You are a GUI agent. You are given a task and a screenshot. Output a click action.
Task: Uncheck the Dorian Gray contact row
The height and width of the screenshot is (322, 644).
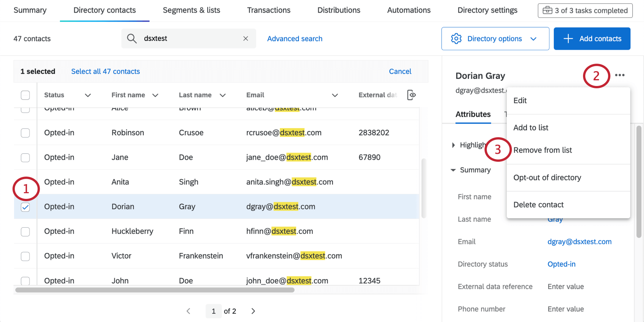[x=25, y=207]
